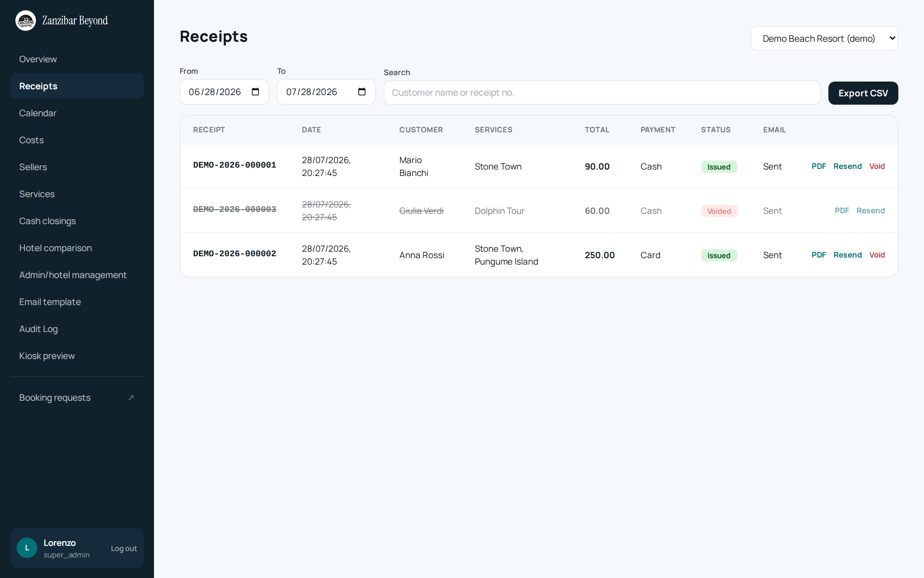Click the From date field 06/28/2026
This screenshot has width=924, height=578.
click(x=224, y=92)
